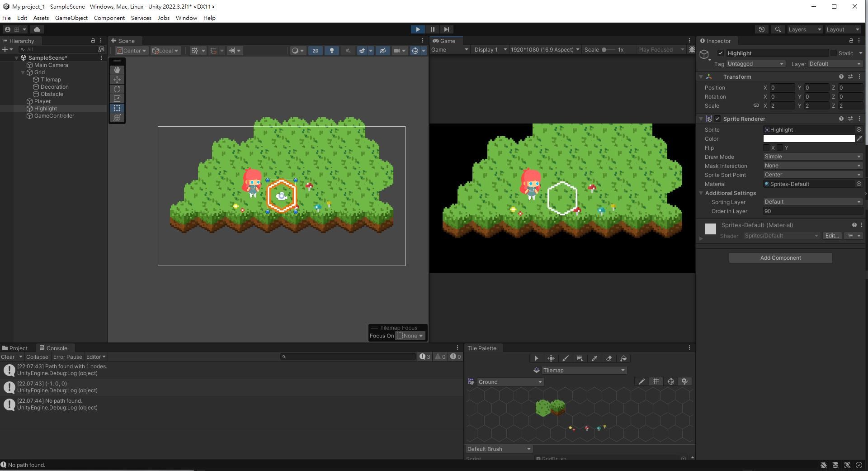This screenshot has height=471, width=868.
Task: Toggle scene lighting bulb button
Action: pyautogui.click(x=332, y=51)
